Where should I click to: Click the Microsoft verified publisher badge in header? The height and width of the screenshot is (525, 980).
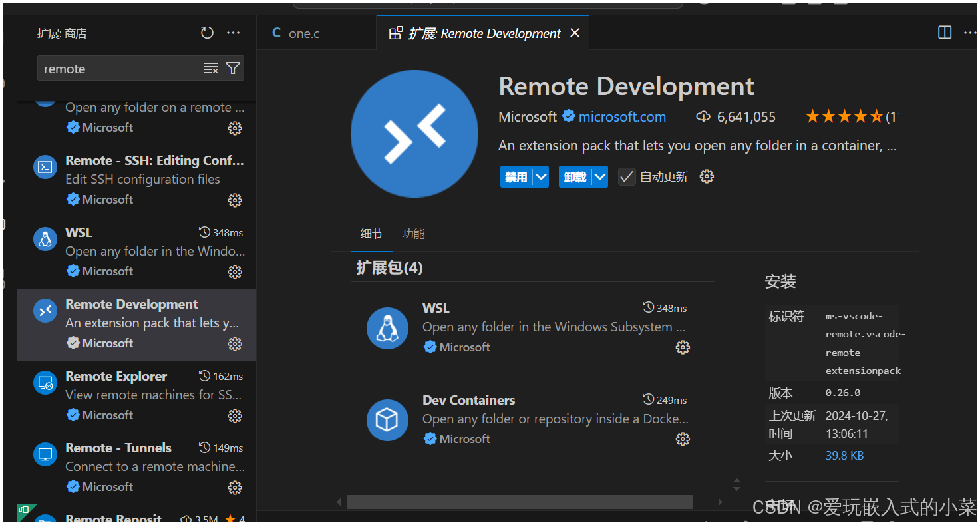click(x=569, y=116)
